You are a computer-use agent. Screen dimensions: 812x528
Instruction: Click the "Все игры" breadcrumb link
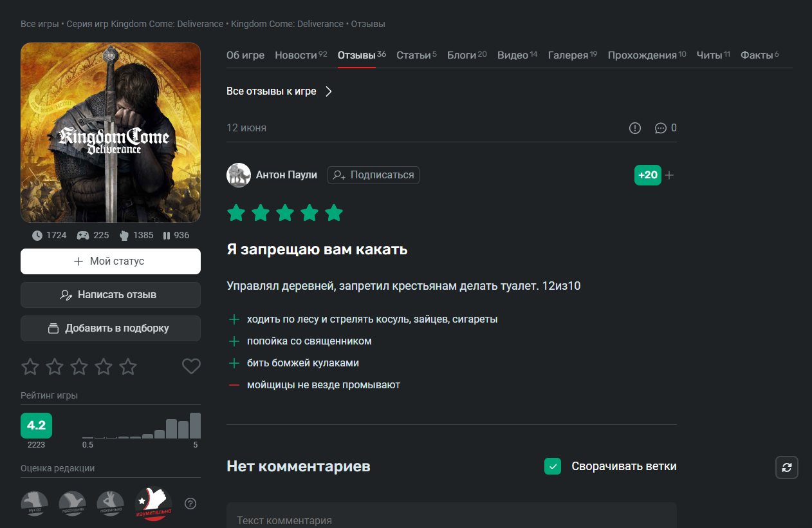click(40, 24)
